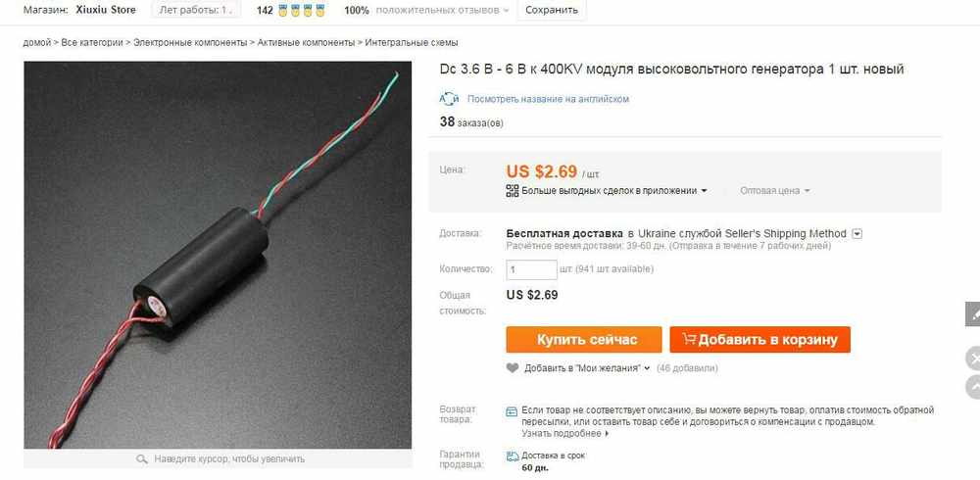Click the cart icon on the orange button
The width and height of the screenshot is (980, 480).
689,339
